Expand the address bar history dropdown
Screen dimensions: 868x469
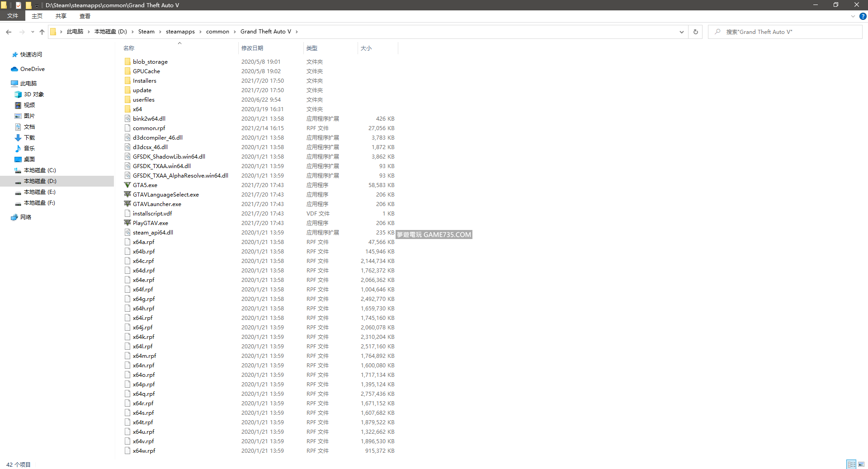click(681, 32)
